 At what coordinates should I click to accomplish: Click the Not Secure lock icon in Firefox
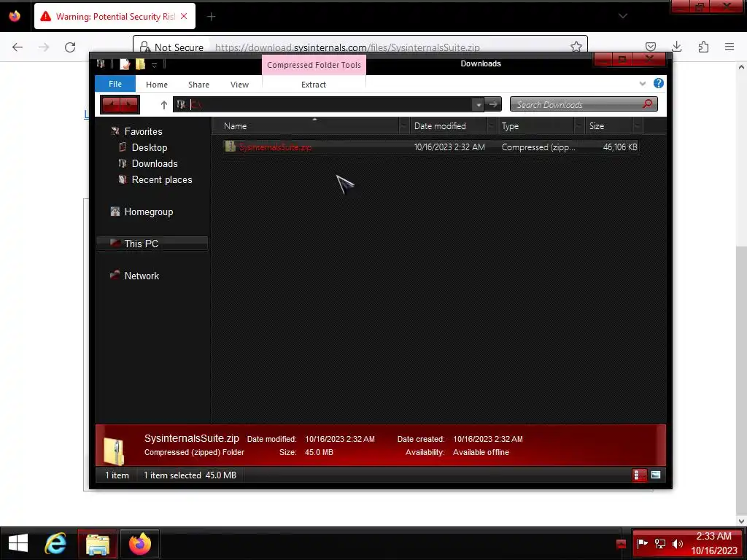click(x=144, y=47)
